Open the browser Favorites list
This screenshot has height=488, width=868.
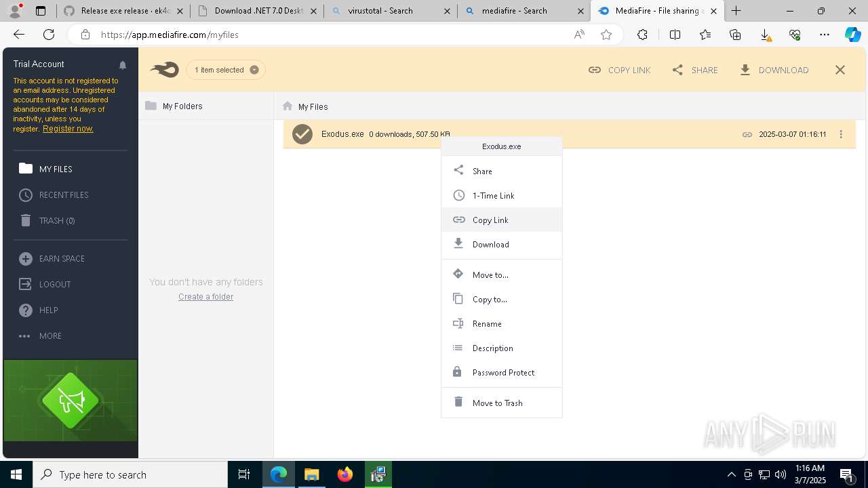tap(705, 35)
